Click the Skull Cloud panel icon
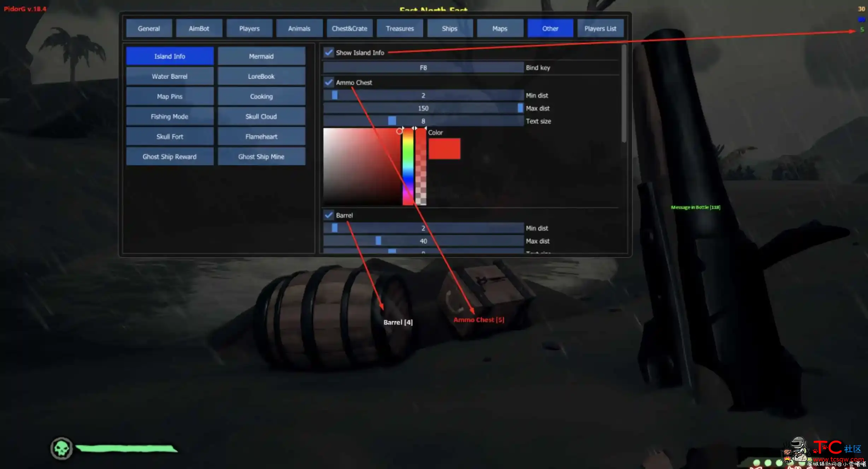The width and height of the screenshot is (868, 469). coord(261,116)
